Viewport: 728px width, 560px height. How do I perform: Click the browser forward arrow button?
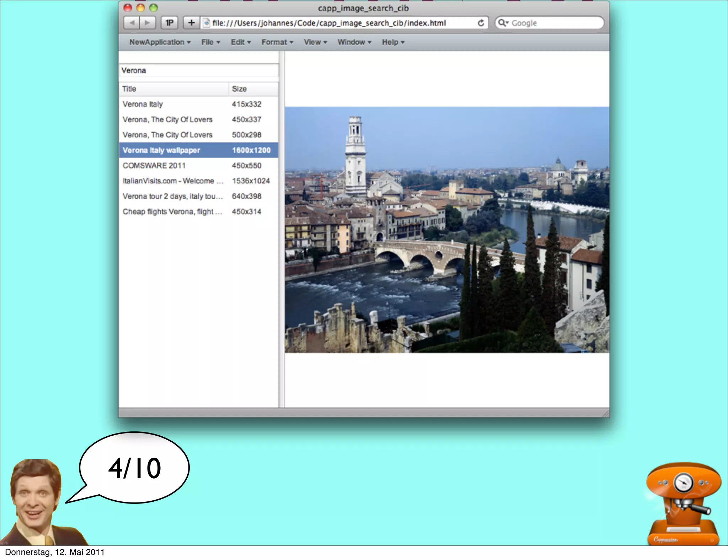(x=147, y=23)
